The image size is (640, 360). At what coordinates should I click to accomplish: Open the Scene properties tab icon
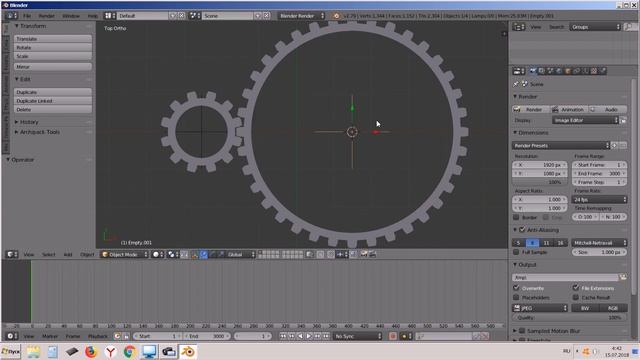click(x=550, y=71)
